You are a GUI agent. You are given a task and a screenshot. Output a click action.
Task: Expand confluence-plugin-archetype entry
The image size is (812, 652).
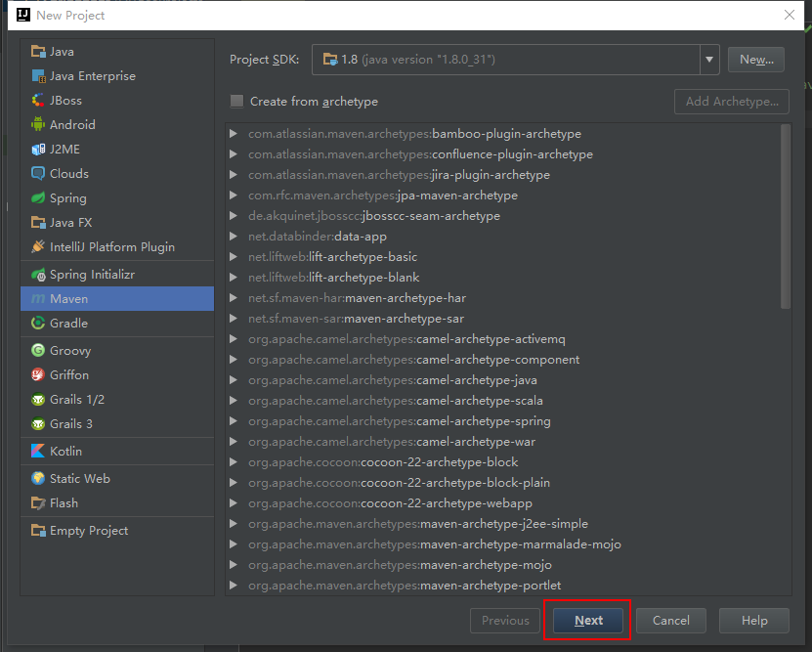coord(234,154)
